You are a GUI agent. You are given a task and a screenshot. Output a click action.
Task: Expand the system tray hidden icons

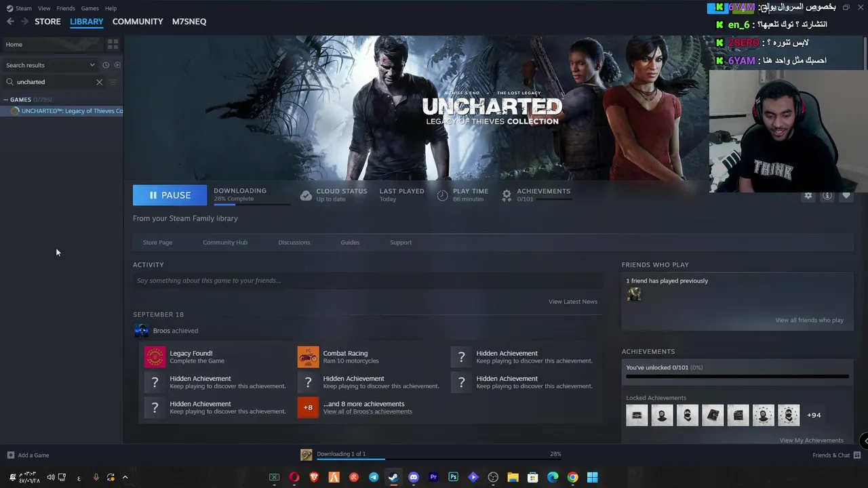tap(125, 477)
